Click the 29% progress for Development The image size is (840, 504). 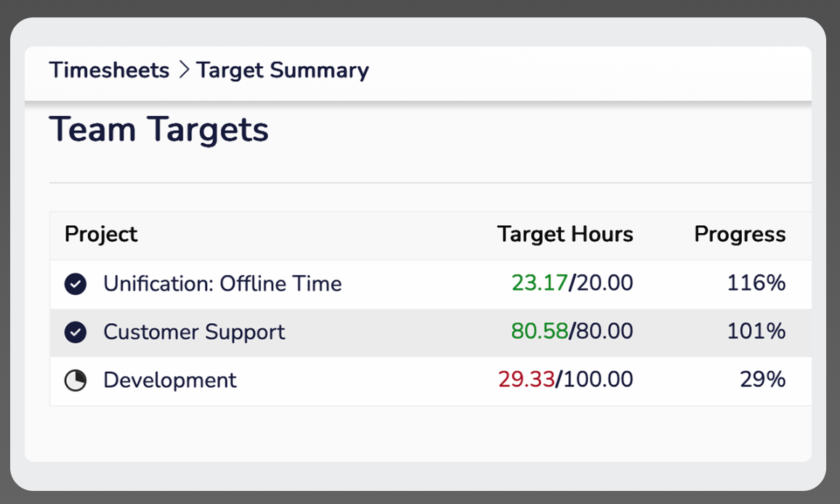click(x=763, y=379)
